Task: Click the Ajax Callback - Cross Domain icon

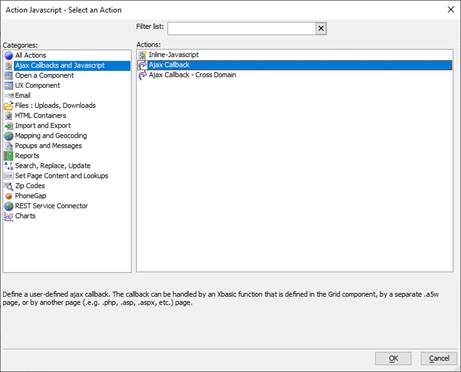Action: point(143,75)
